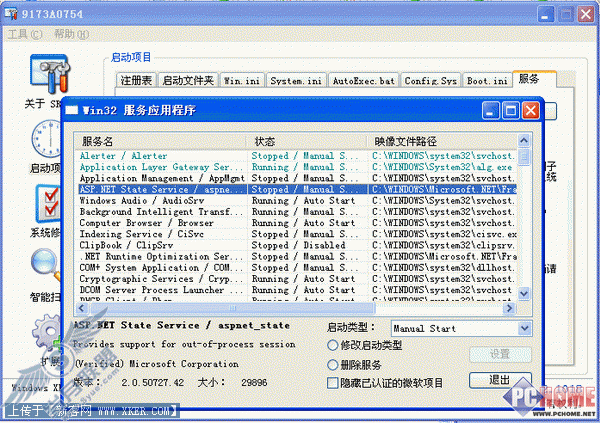Switch to the System.ini tab

(x=296, y=80)
